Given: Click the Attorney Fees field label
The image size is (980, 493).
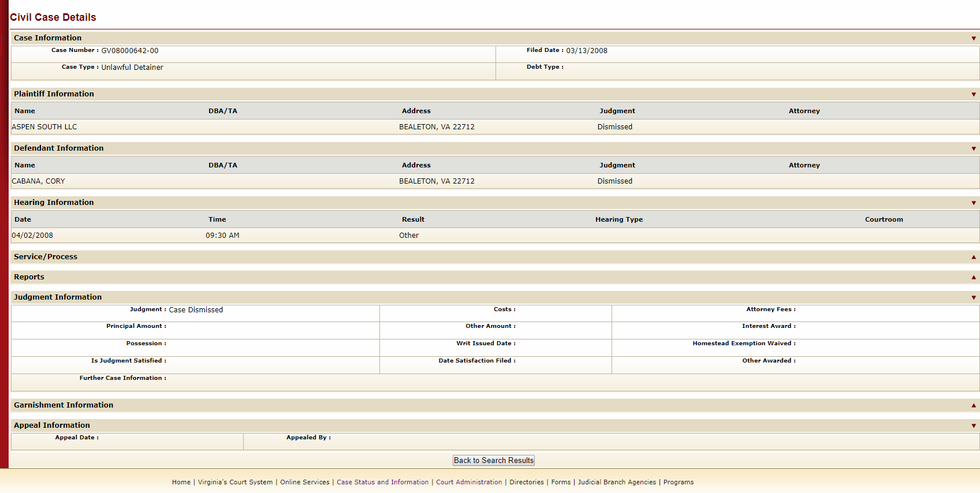Looking at the screenshot, I should click(771, 309).
